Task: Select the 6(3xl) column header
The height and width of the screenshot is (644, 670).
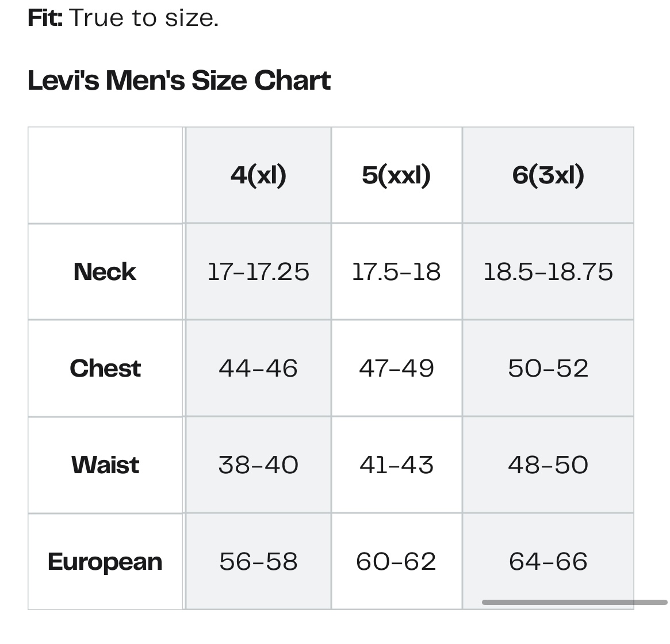Action: [548, 175]
